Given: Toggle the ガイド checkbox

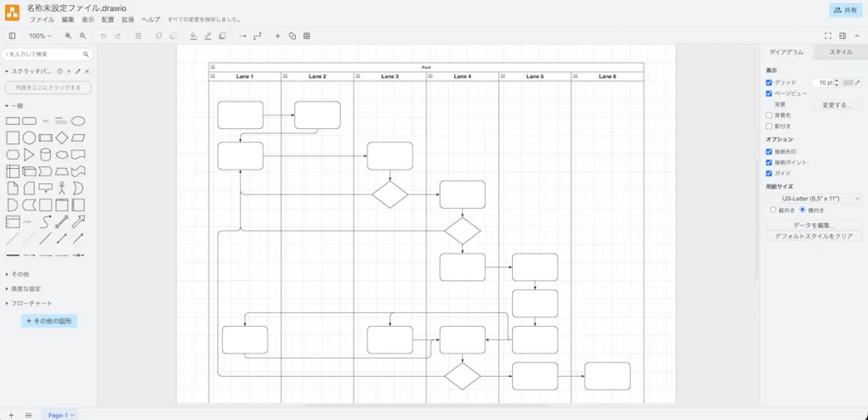Looking at the screenshot, I should 769,173.
